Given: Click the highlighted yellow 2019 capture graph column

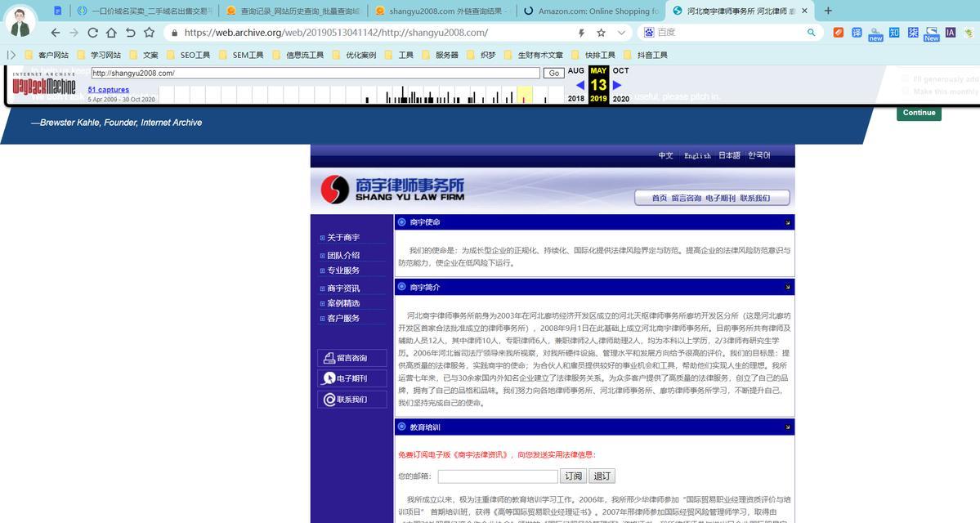Looking at the screenshot, I should tap(525, 94).
